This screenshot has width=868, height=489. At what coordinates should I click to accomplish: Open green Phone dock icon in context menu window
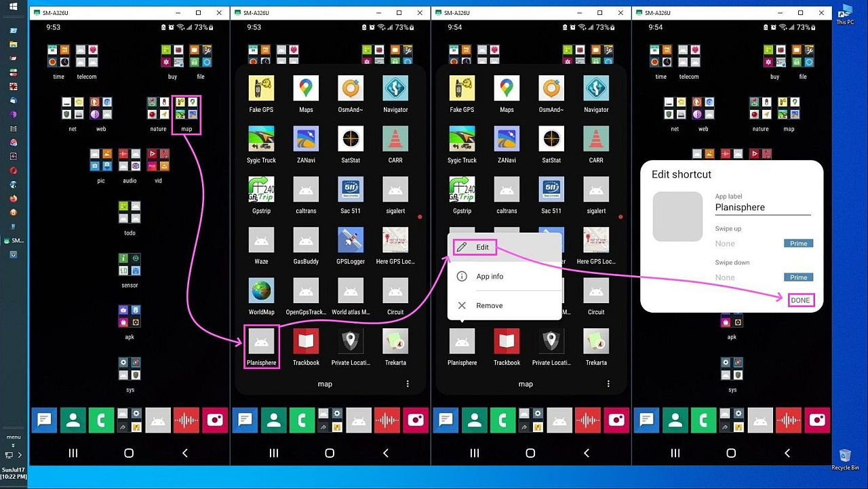503,420
